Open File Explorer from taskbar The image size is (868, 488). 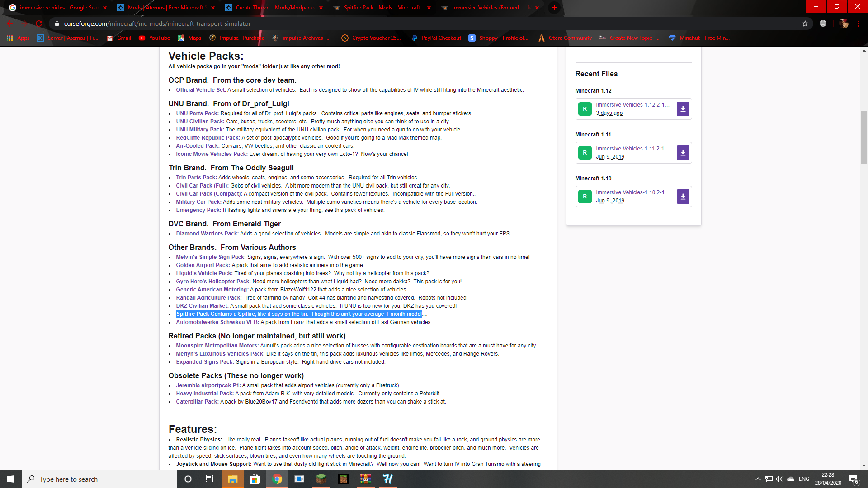232,479
